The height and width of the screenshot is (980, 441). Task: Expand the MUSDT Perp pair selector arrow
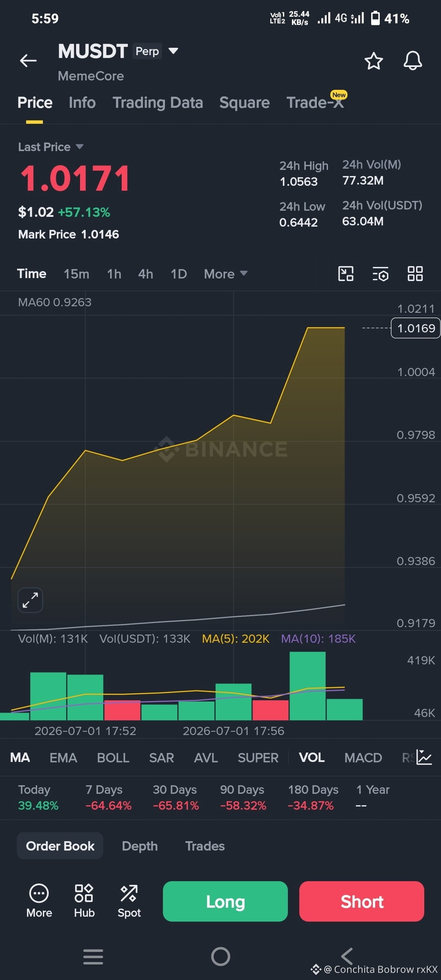coord(173,51)
